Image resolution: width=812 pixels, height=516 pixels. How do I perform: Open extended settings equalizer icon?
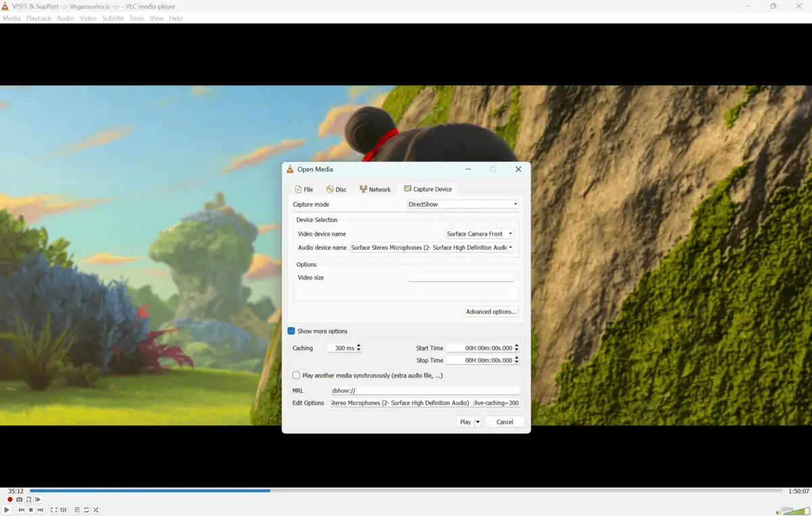(x=64, y=510)
